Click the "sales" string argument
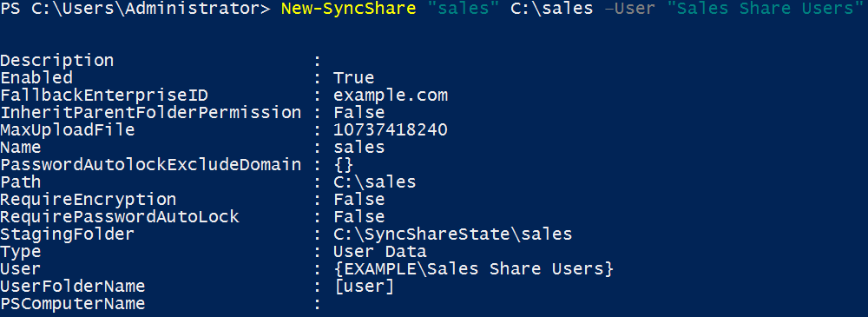This screenshot has width=868, height=317. (463, 10)
